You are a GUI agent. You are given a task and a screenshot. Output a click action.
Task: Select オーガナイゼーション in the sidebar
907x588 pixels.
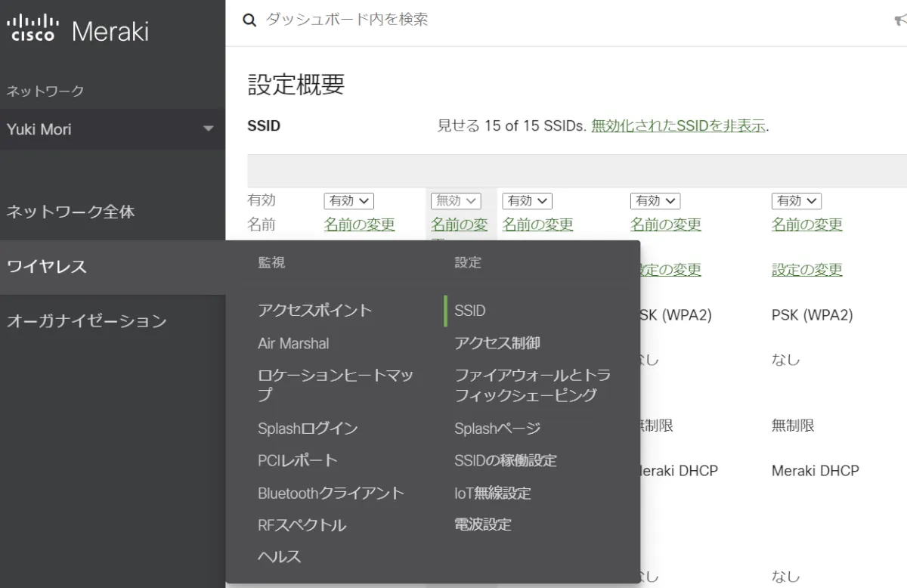pos(86,321)
